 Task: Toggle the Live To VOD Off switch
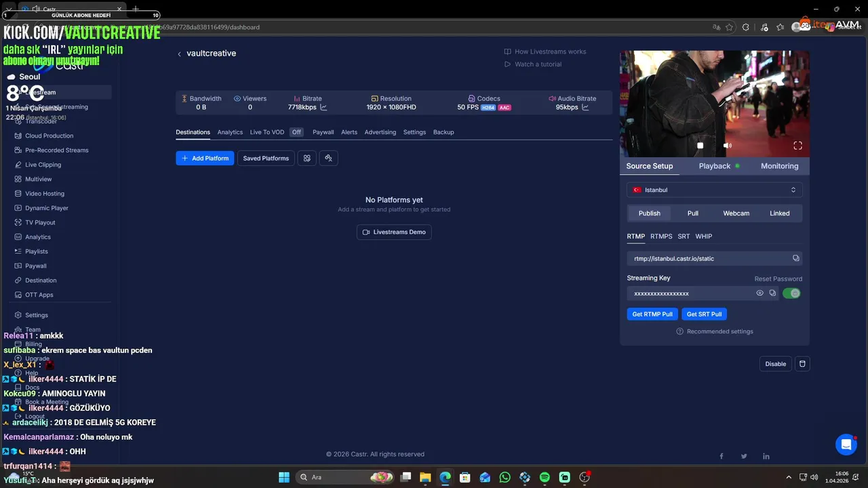296,132
